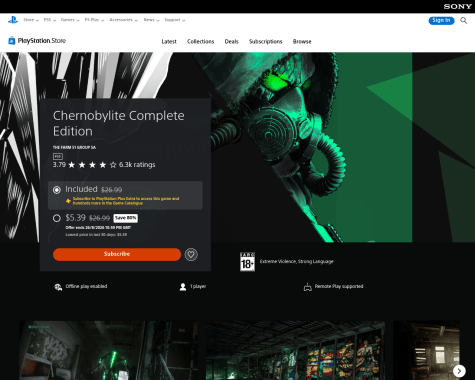The image size is (475, 380).
Task: Click the SONY logo
Action: (458, 6)
